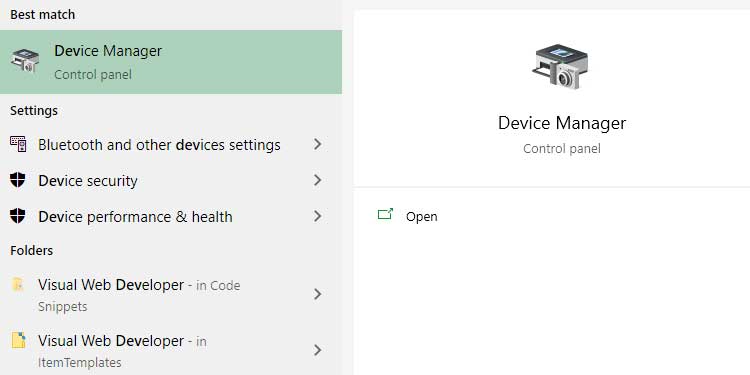
Task: Expand Device performance & health chevron
Action: (x=318, y=216)
